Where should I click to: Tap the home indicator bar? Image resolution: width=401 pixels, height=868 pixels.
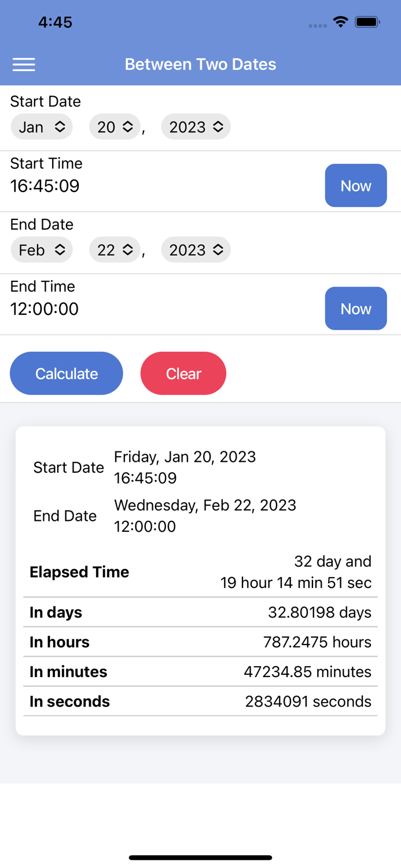(x=200, y=858)
